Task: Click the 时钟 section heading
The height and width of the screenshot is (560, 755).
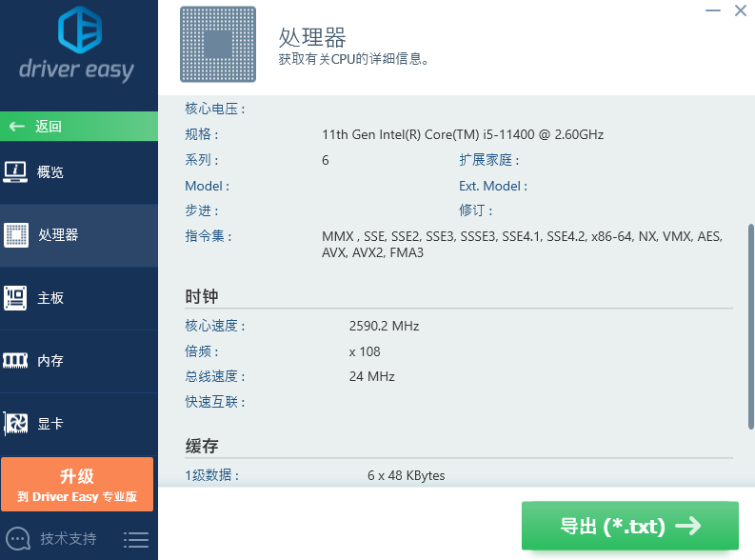Action: (202, 296)
